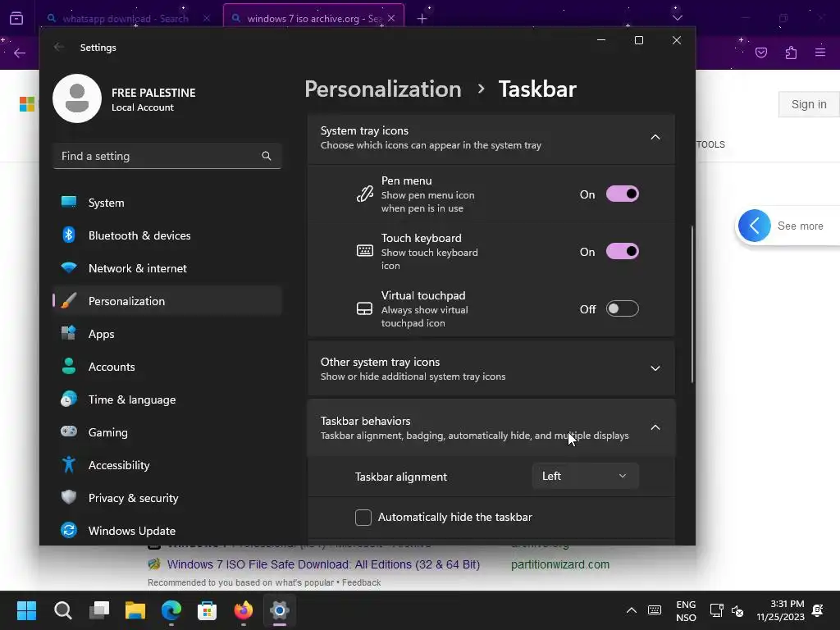The width and height of the screenshot is (840, 630).
Task: Show hidden tray icons chevron
Action: point(632,609)
